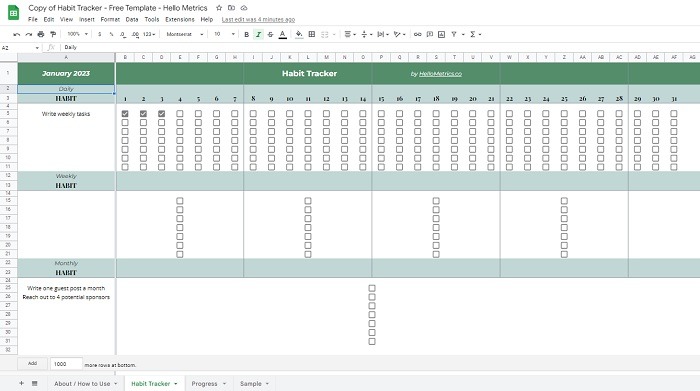Star this spreadsheet
Viewport: 700px width, 391px height.
coord(219,8)
